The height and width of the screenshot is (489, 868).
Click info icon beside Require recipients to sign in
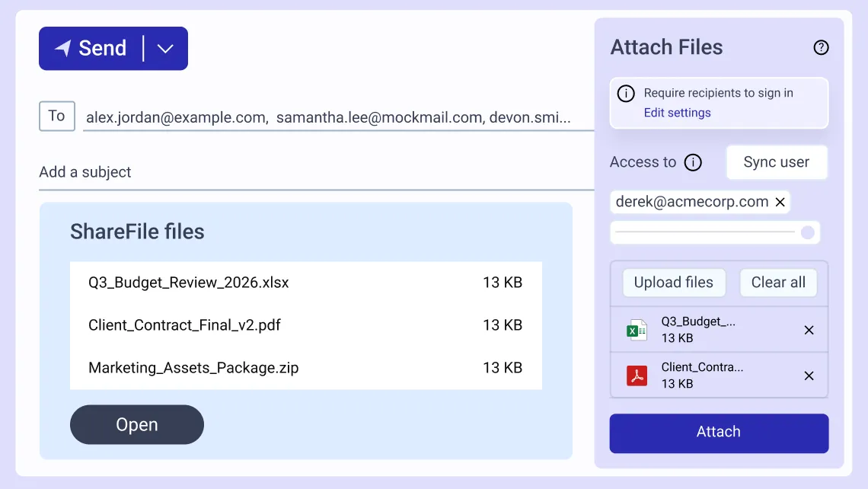[626, 94]
